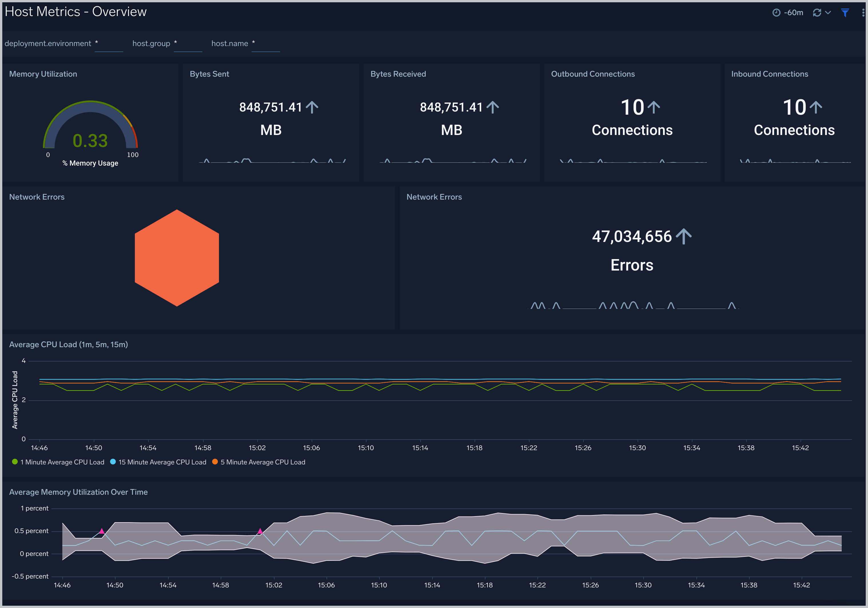The height and width of the screenshot is (608, 868).
Task: Click the Average CPU Load y-axis label
Action: 15,400
